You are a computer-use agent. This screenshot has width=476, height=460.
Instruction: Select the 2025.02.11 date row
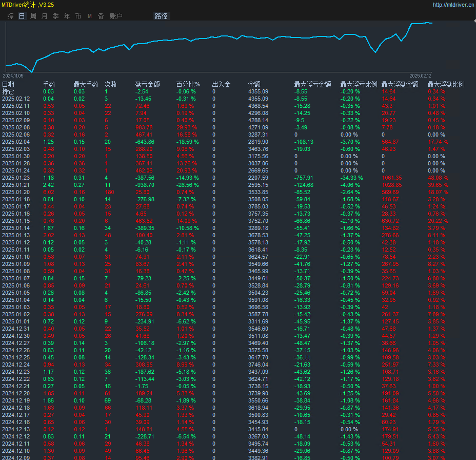(16, 106)
